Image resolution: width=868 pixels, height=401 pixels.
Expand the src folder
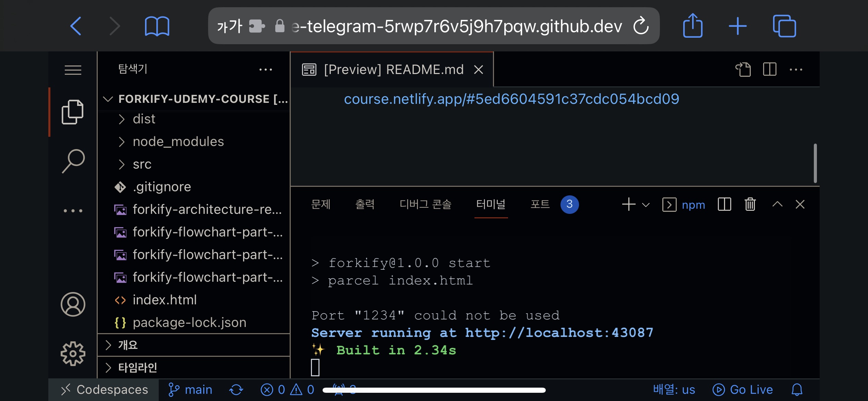click(142, 164)
